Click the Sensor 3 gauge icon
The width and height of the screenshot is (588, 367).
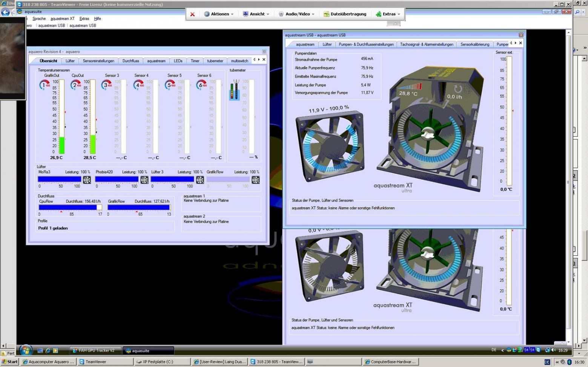[107, 85]
